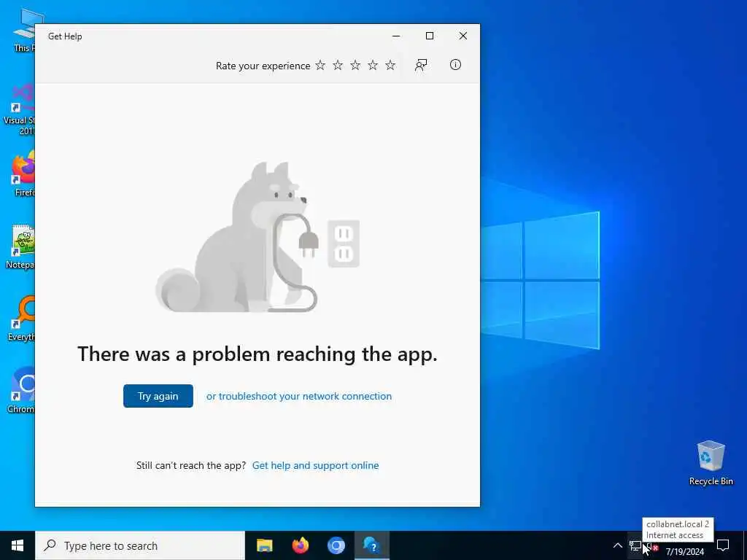The width and height of the screenshot is (747, 560).
Task: Click the dog illustration image
Action: [x=258, y=237]
